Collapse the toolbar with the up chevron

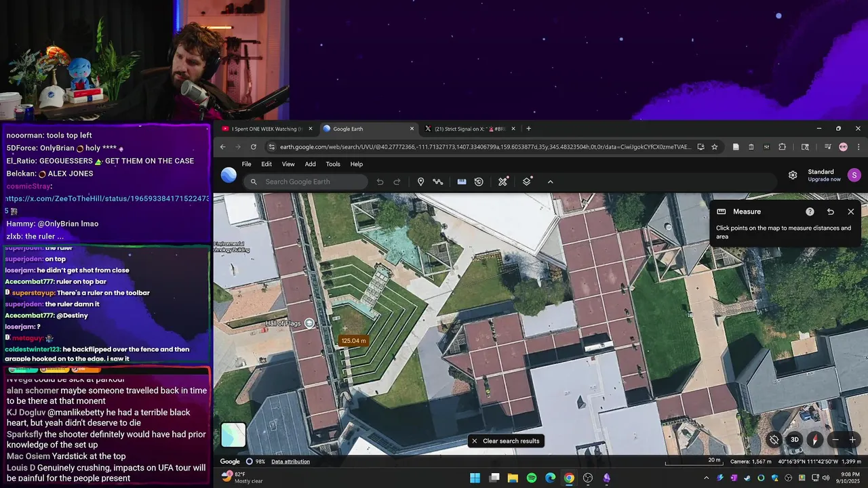click(550, 182)
